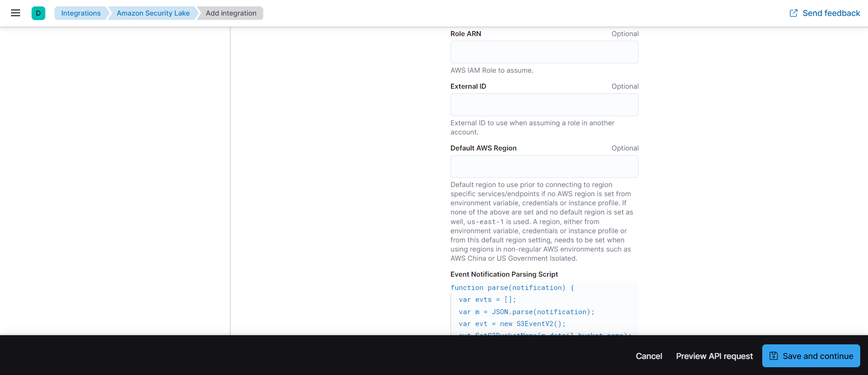Viewport: 868px width, 375px height.
Task: Click Save and continue
Action: click(x=817, y=356)
